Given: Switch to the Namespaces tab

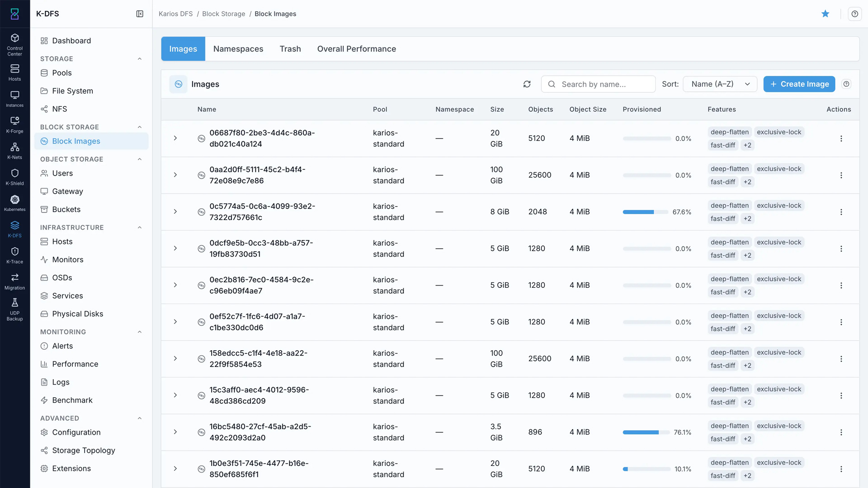Looking at the screenshot, I should click(238, 49).
